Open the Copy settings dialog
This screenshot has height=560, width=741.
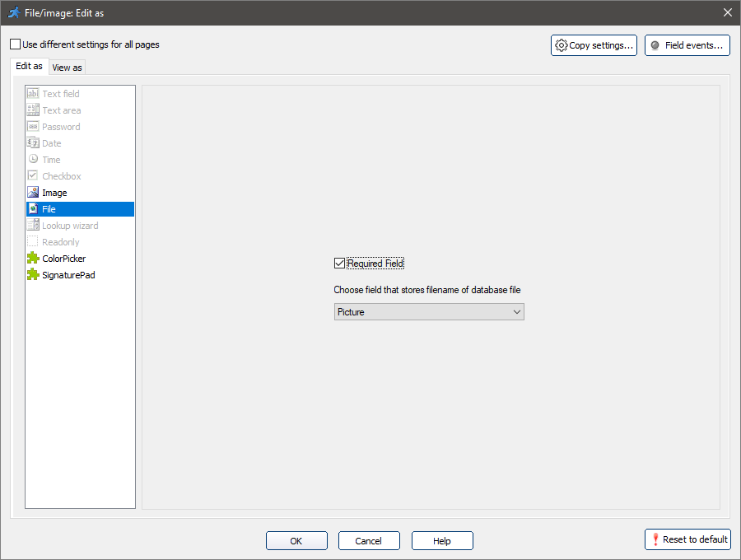tap(594, 45)
